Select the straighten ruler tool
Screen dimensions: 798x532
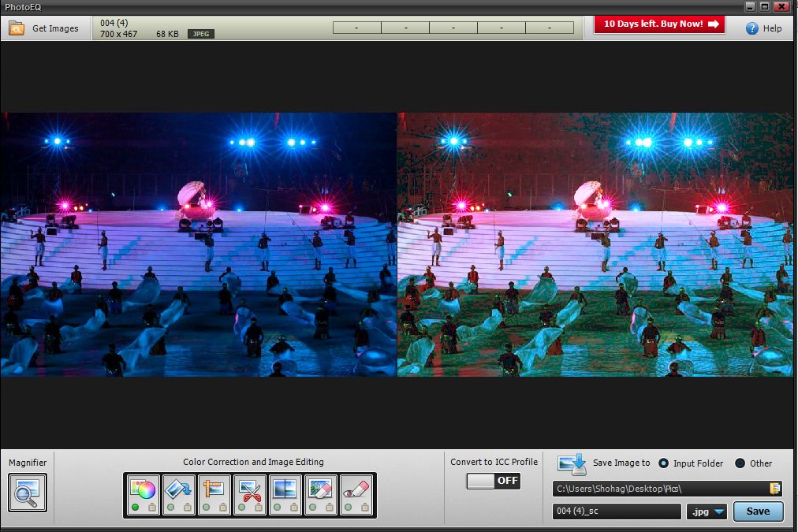tap(214, 489)
